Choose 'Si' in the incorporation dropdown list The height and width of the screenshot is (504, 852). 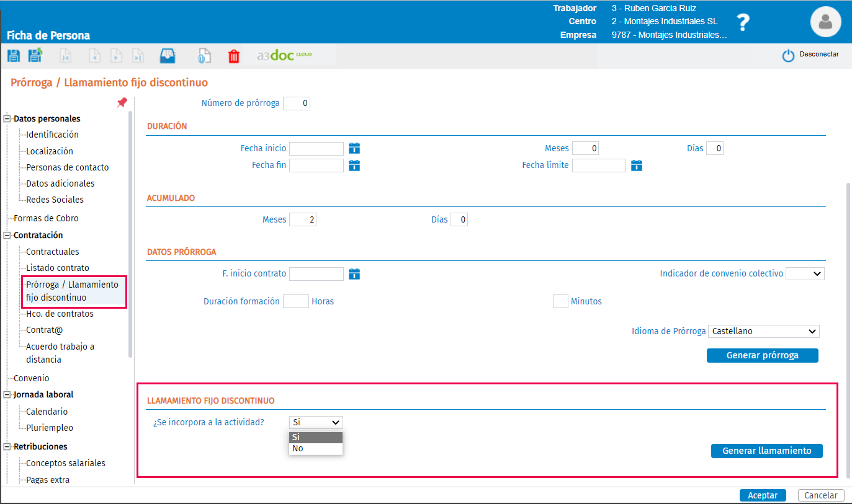coord(316,437)
